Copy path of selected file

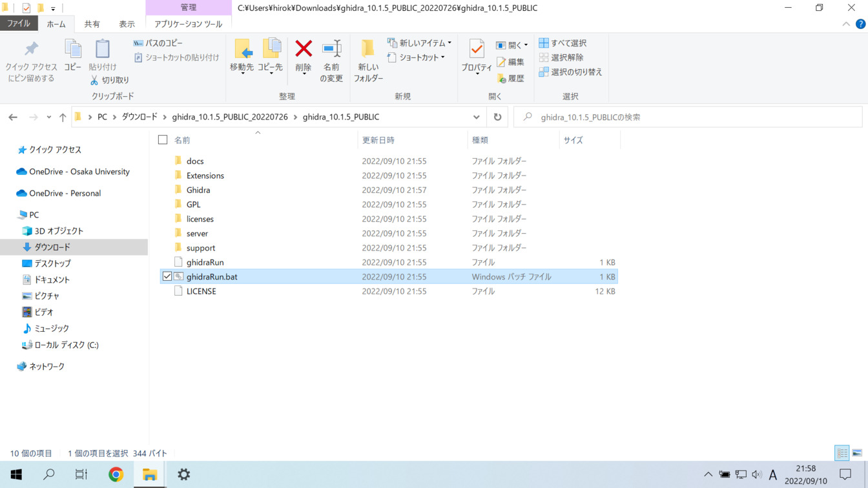coord(158,43)
